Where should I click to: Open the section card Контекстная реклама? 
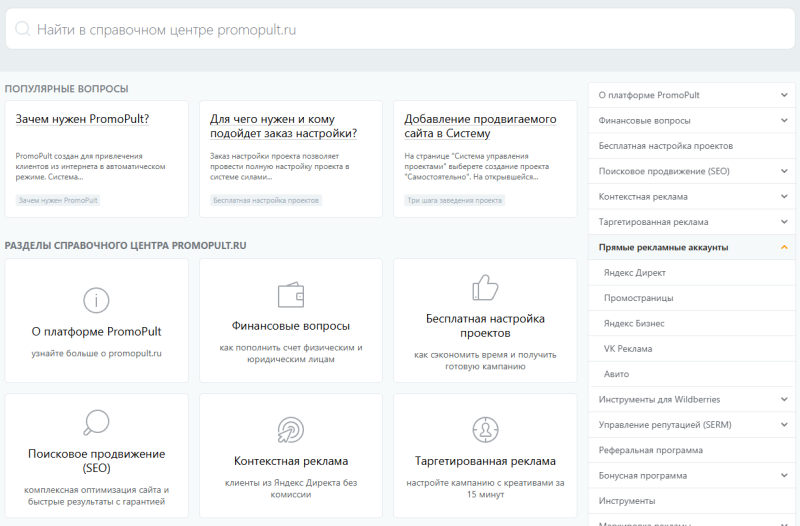(x=291, y=456)
